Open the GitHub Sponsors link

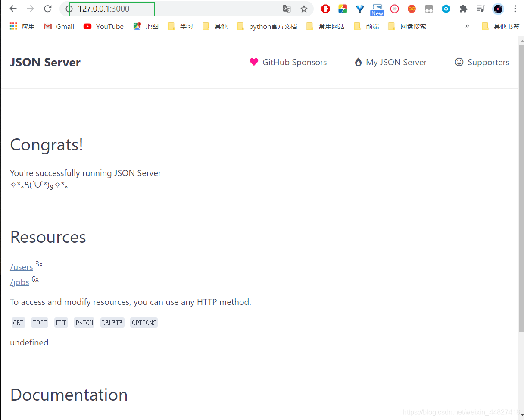[x=288, y=62]
